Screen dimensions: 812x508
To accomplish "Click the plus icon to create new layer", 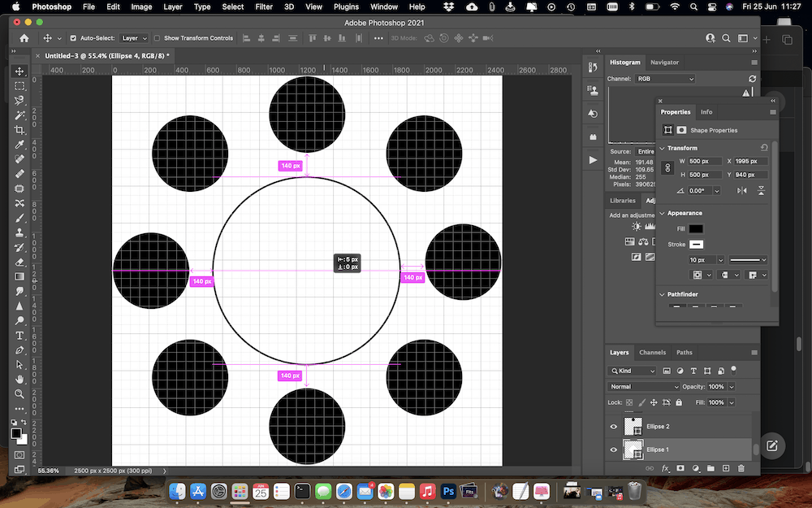I will tap(725, 468).
